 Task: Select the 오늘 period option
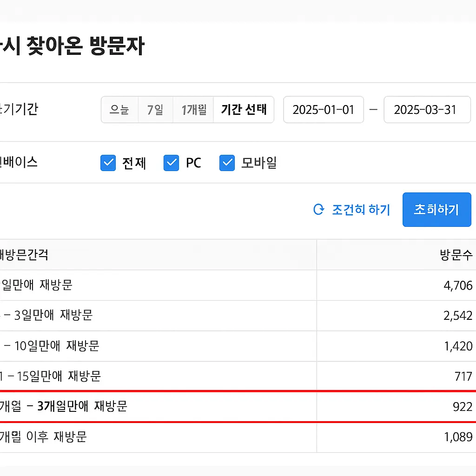click(x=119, y=110)
